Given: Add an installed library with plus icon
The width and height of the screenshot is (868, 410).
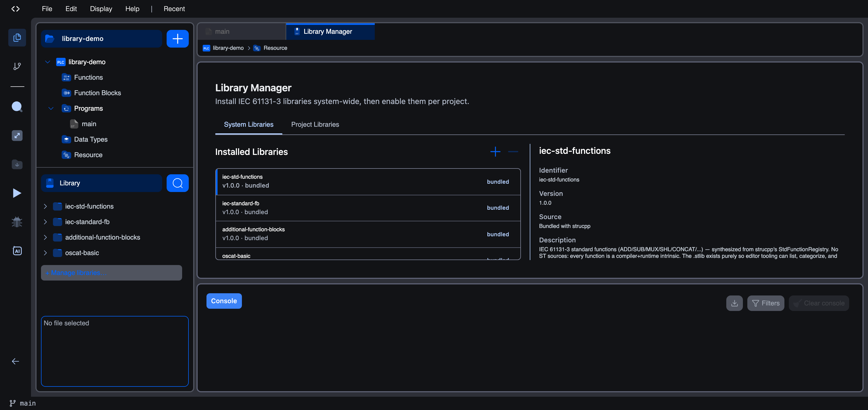Looking at the screenshot, I should [495, 152].
